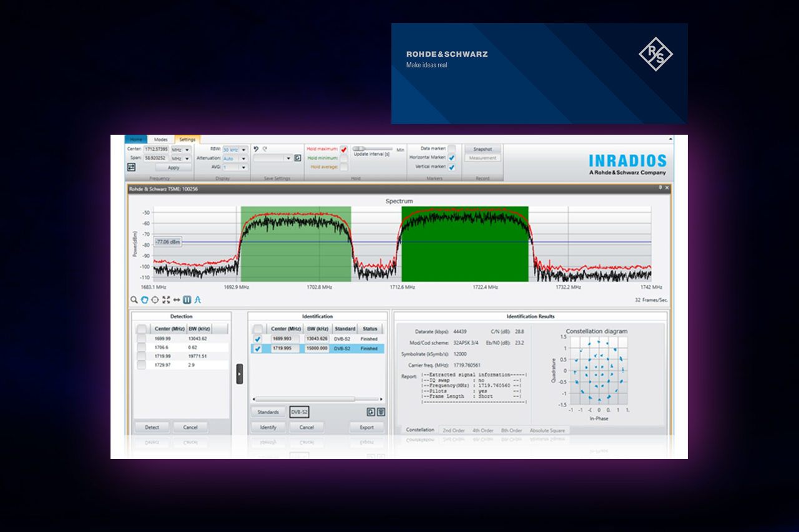This screenshot has height=532, width=799.
Task: Click the Export button
Action: point(367,427)
